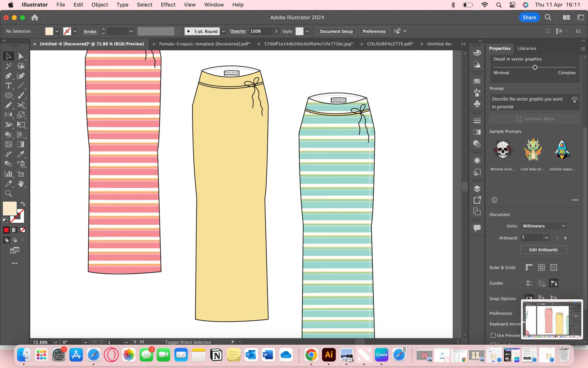This screenshot has width=588, height=368.
Task: Open the Effect menu
Action: tap(168, 5)
